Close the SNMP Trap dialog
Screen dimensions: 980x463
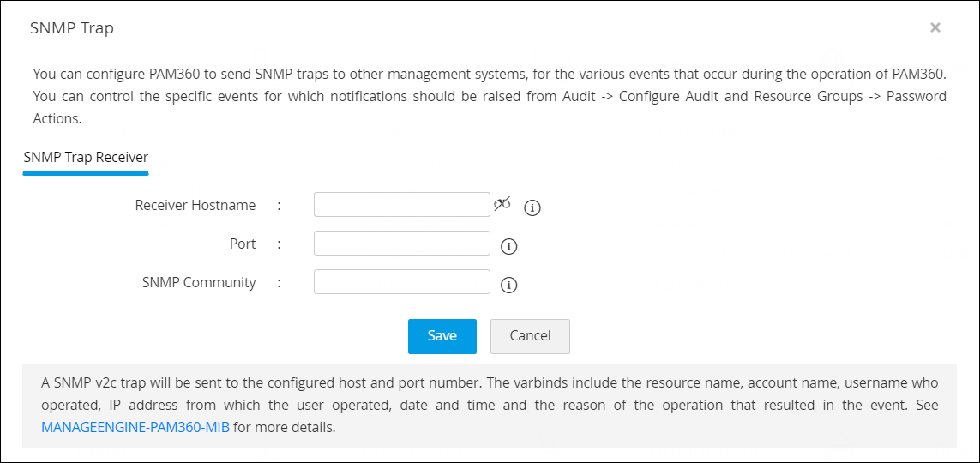(x=935, y=27)
